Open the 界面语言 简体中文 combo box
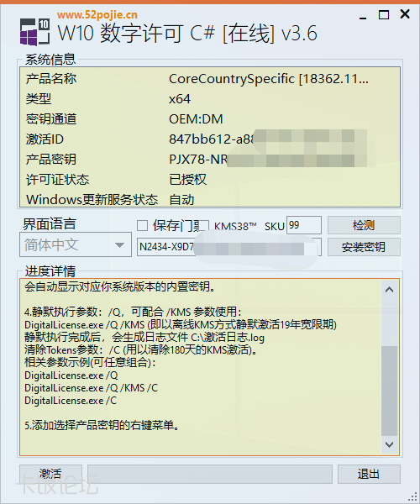Screen dimensions: 420x504 (76, 245)
